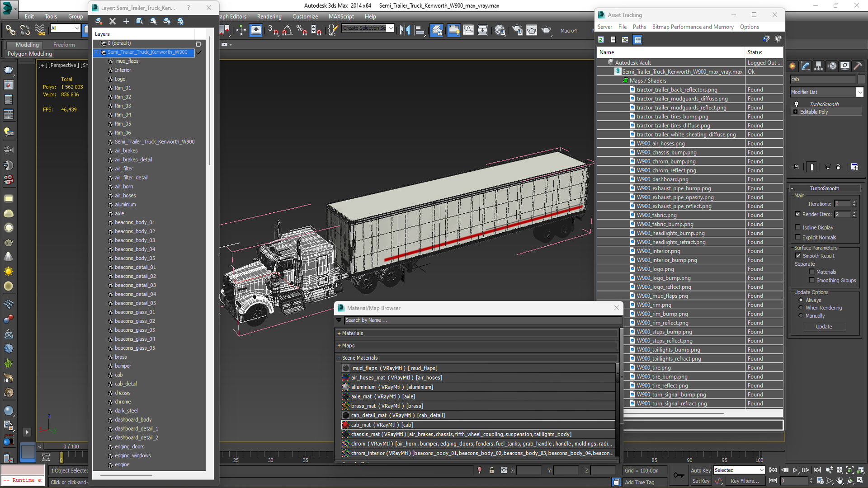Screen dimensions: 868x488
Task: Select the When Rendering radio button
Action: click(x=801, y=308)
